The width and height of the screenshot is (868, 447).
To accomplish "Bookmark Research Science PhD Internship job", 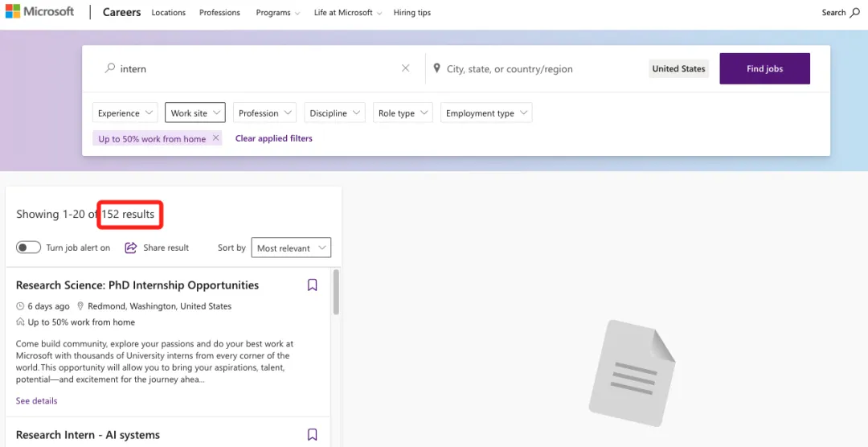I will point(312,285).
